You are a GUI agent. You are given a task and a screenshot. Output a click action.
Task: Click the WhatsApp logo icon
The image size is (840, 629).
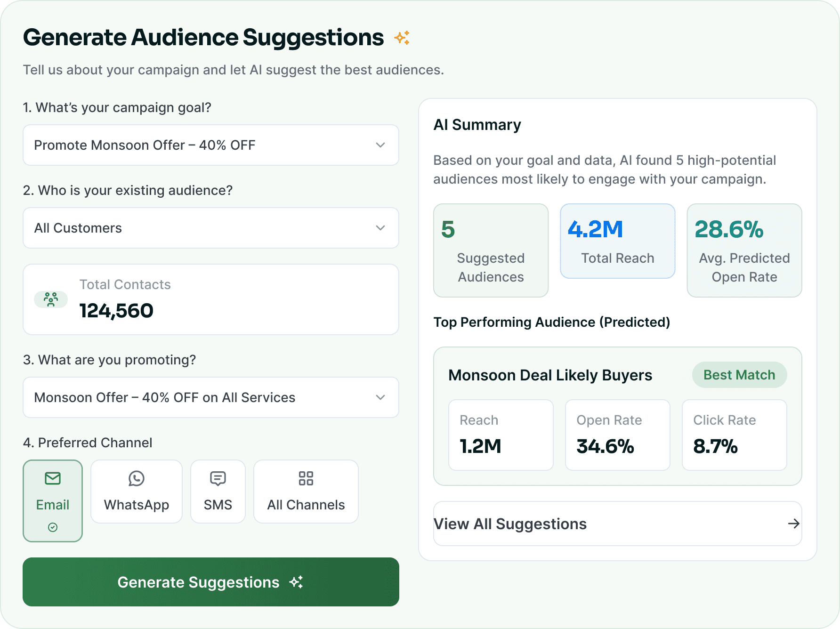137,478
